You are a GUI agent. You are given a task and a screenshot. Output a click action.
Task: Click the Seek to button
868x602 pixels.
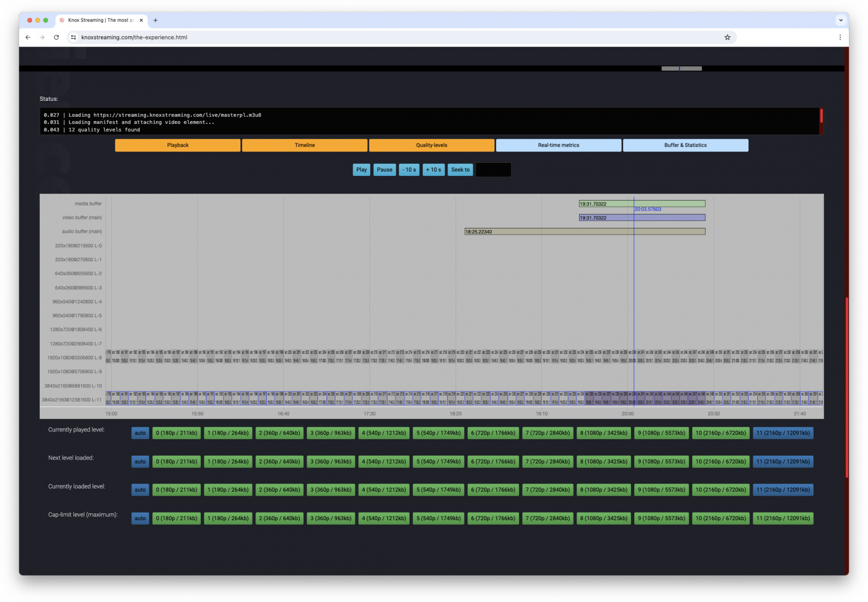pos(460,170)
